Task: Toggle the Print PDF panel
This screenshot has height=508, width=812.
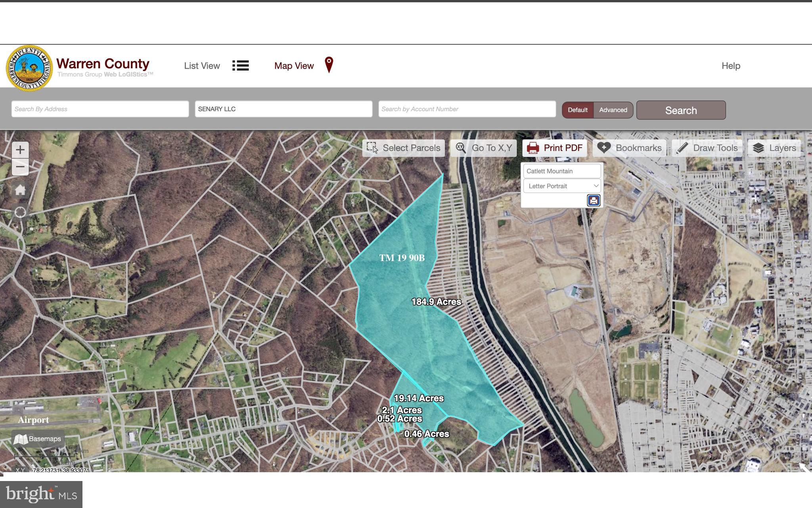Action: pos(555,148)
